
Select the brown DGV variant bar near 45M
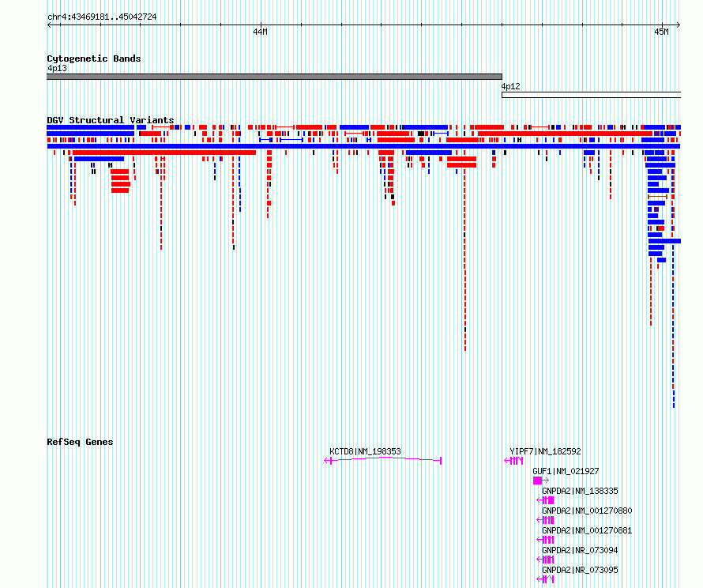click(x=658, y=197)
